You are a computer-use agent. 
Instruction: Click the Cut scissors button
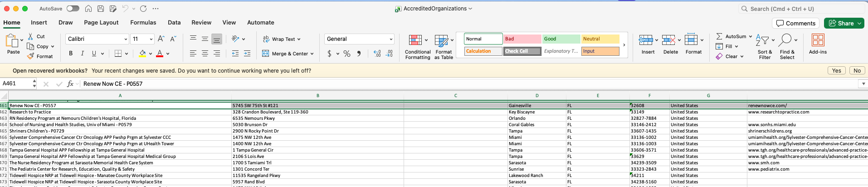(x=36, y=36)
